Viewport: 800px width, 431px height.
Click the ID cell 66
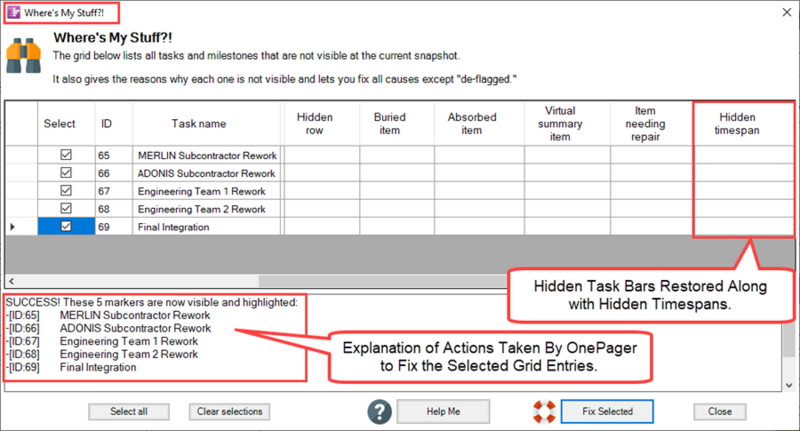point(114,173)
